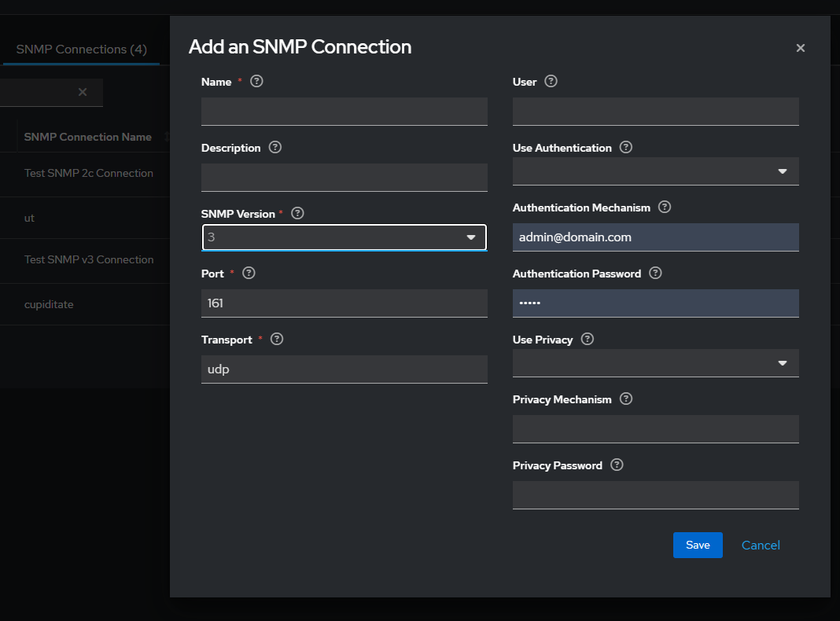This screenshot has width=840, height=621.
Task: Click the SNMP Version help icon
Action: tap(297, 213)
